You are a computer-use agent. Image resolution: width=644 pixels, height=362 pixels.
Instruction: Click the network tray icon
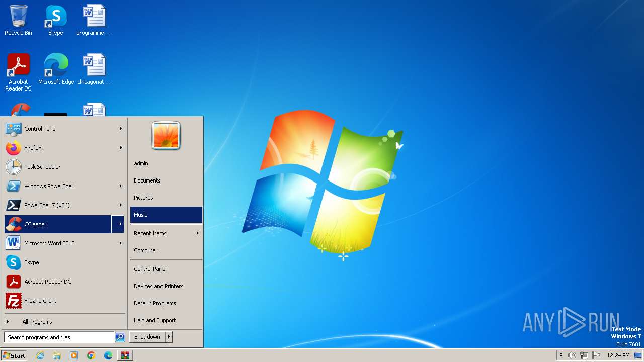tap(584, 355)
